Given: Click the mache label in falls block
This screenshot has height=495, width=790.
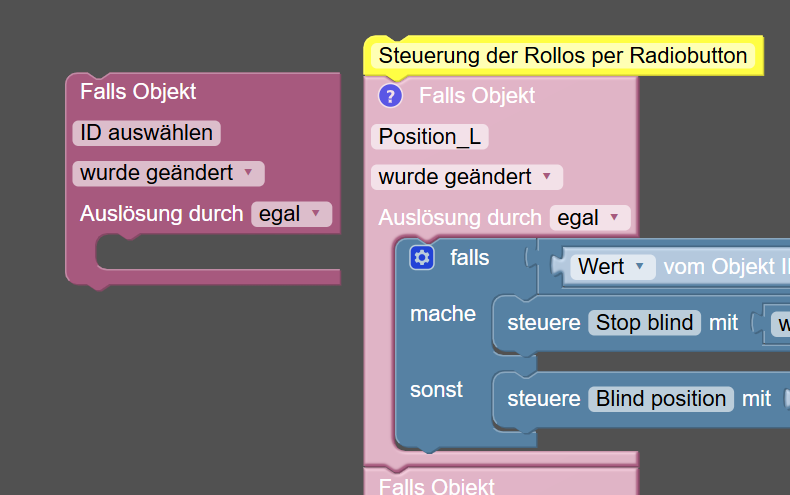Looking at the screenshot, I should point(443,314).
